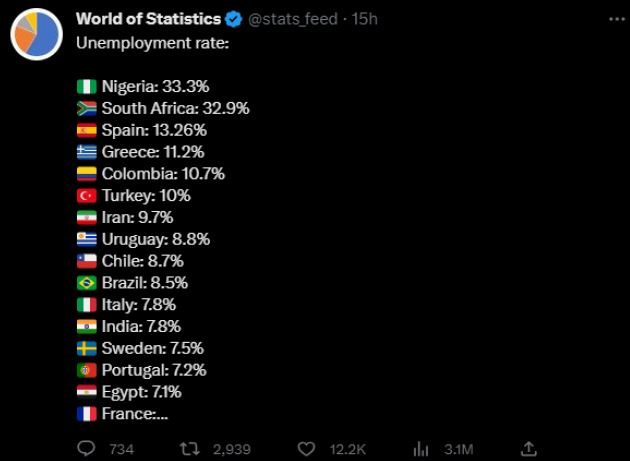This screenshot has height=461, width=630.
Task: Click the 2,939 retweets count
Action: (232, 449)
